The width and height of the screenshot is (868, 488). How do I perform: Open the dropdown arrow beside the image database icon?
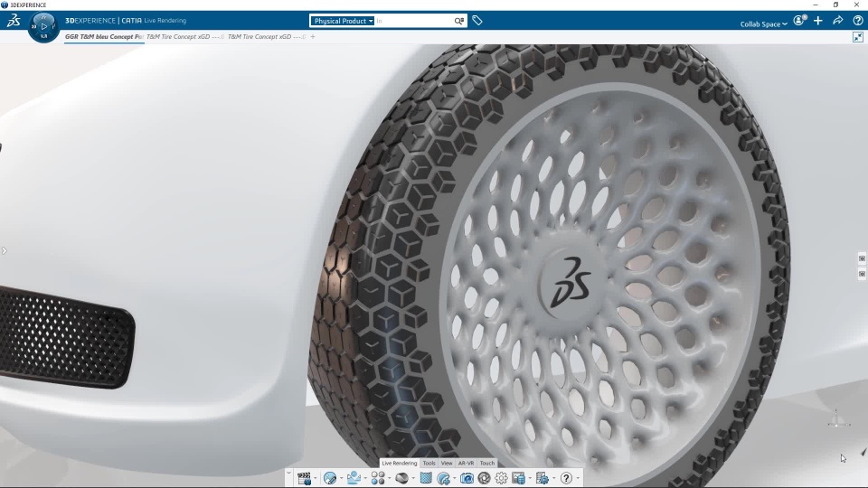point(530,478)
